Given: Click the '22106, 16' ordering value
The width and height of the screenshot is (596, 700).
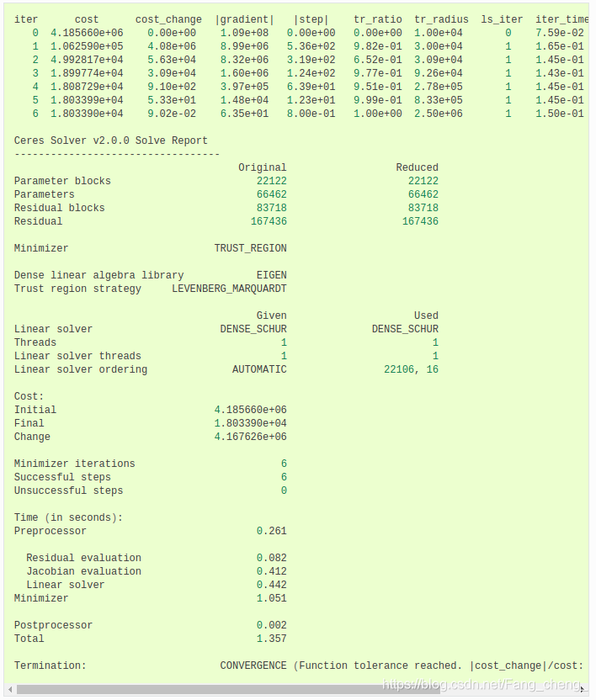Looking at the screenshot, I should 411,369.
